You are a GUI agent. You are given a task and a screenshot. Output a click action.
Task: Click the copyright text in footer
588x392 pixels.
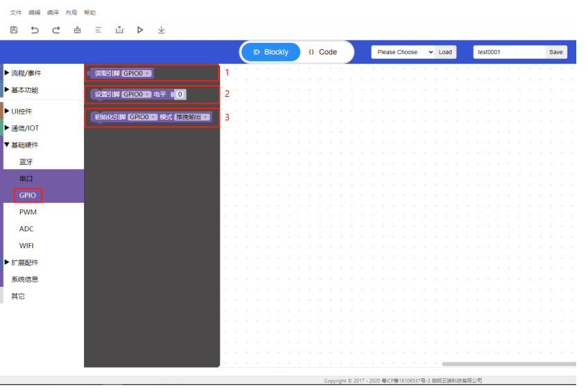tap(403, 381)
